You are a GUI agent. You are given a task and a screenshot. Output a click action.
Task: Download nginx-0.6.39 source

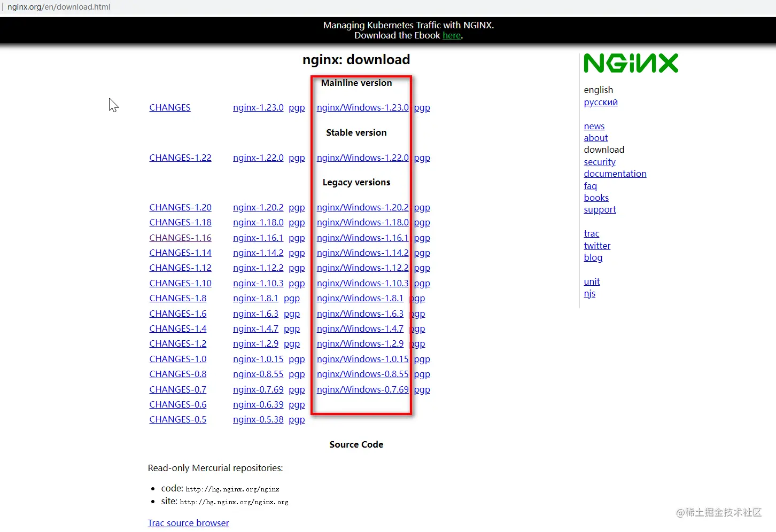(258, 404)
